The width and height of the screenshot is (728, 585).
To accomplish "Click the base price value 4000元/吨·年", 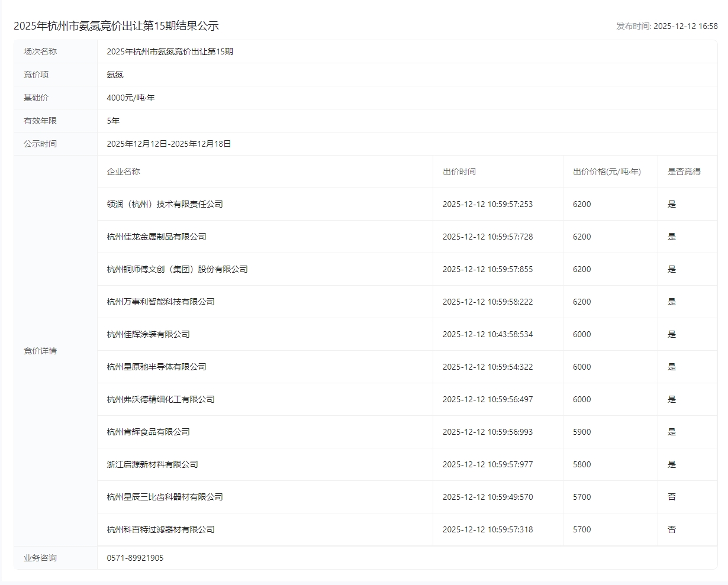I will 130,98.
